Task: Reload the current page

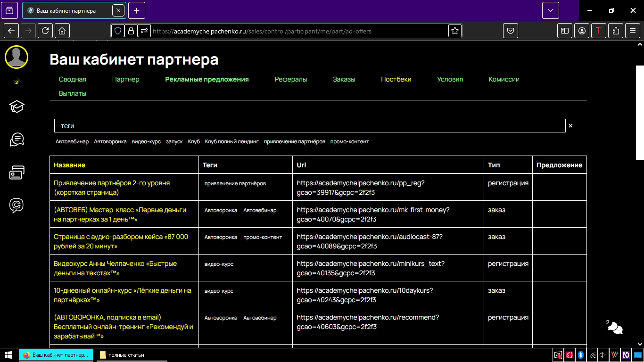Action: pyautogui.click(x=45, y=31)
